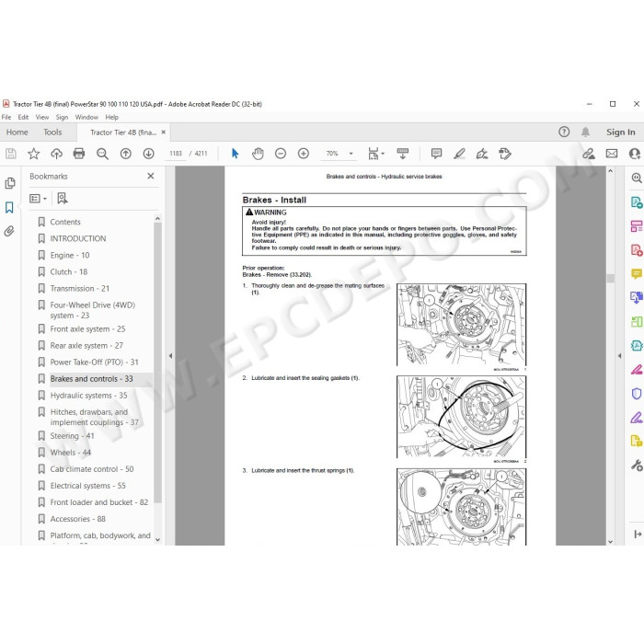Collapse the right tools pane arrow
The image size is (644, 644).
click(619, 356)
